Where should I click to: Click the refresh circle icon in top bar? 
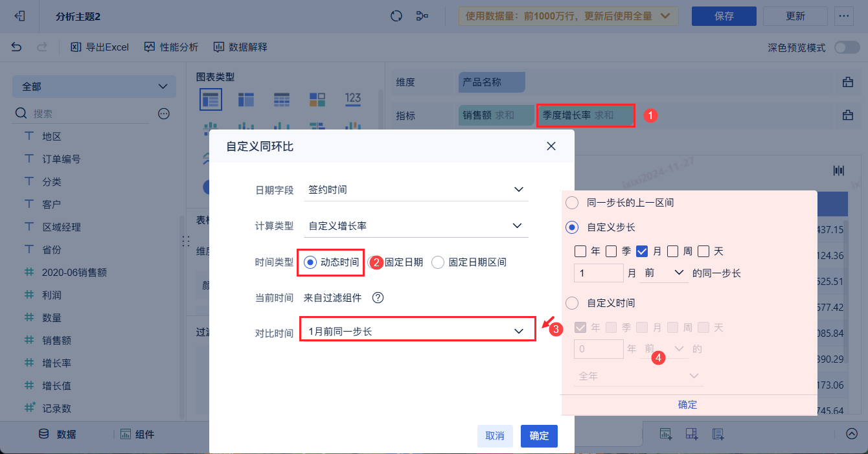pos(396,16)
